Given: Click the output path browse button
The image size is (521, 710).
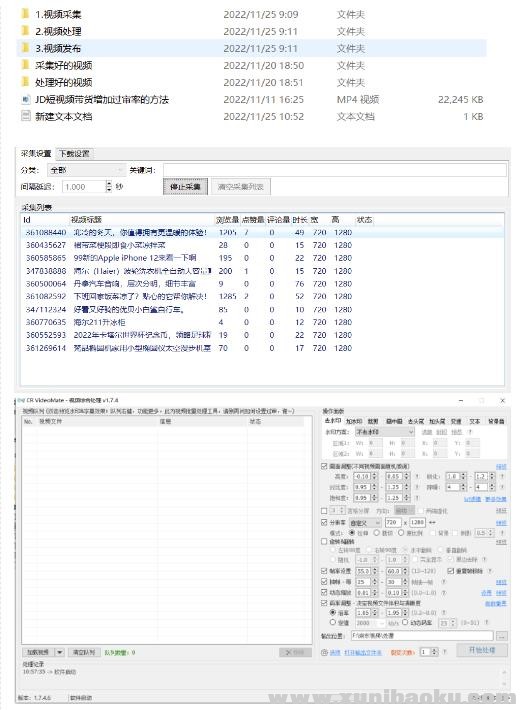Looking at the screenshot, I should coord(502,636).
